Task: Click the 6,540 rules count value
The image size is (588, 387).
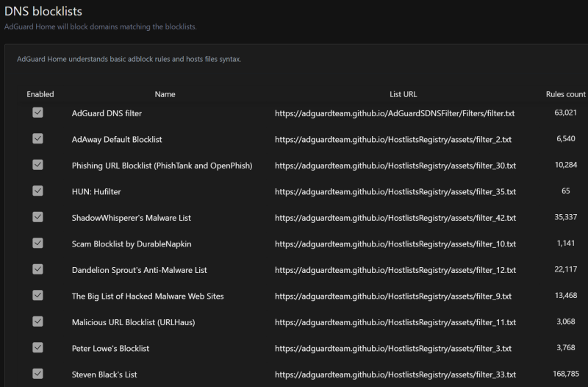Action: [565, 138]
